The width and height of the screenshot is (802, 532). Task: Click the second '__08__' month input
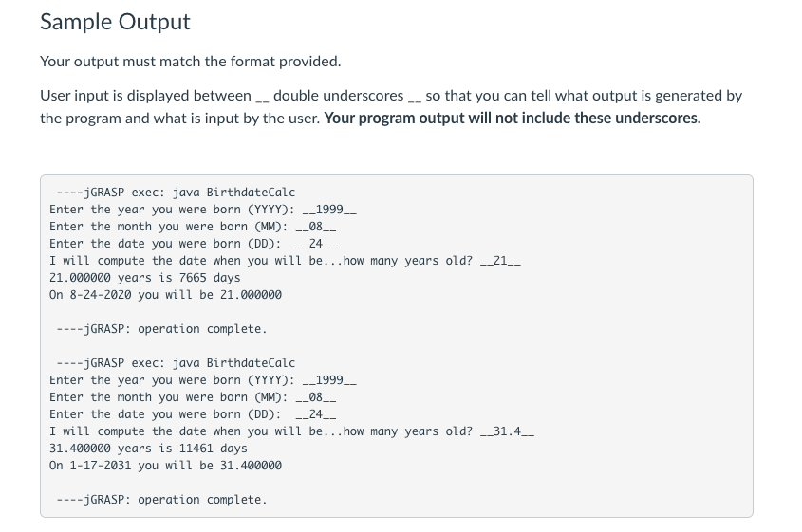coord(317,397)
